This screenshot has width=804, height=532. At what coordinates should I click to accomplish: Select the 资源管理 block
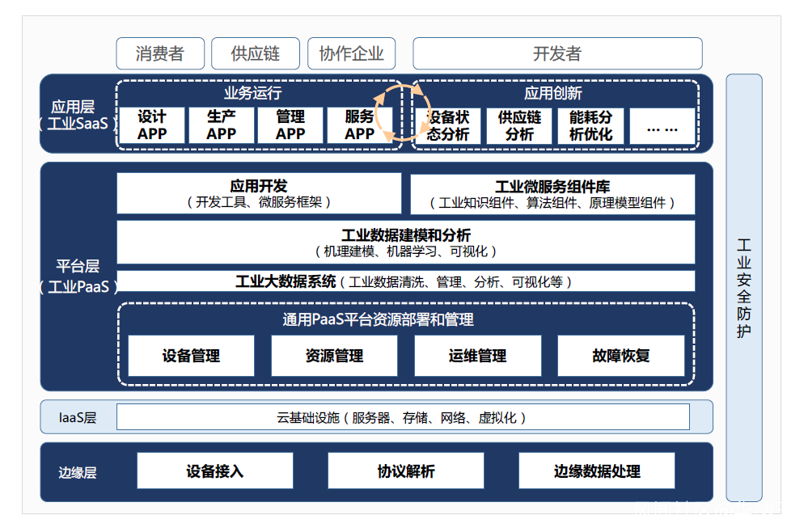pyautogui.click(x=334, y=356)
